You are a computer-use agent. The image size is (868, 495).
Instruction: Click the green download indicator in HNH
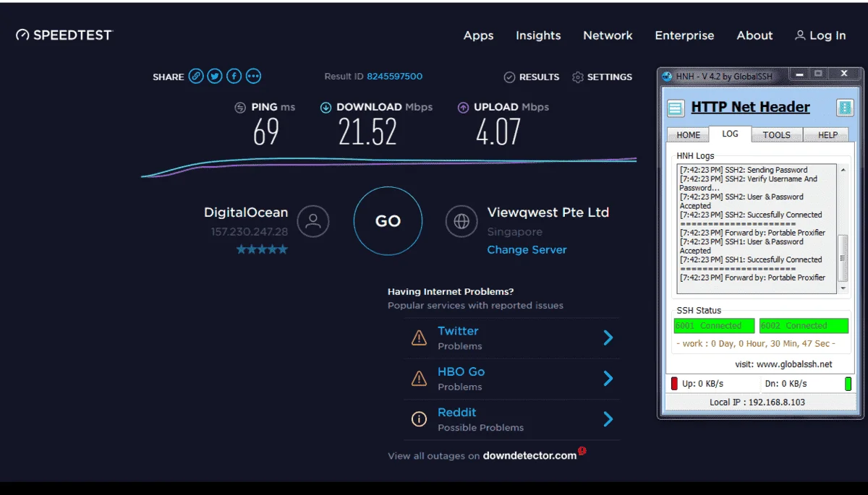[848, 383]
